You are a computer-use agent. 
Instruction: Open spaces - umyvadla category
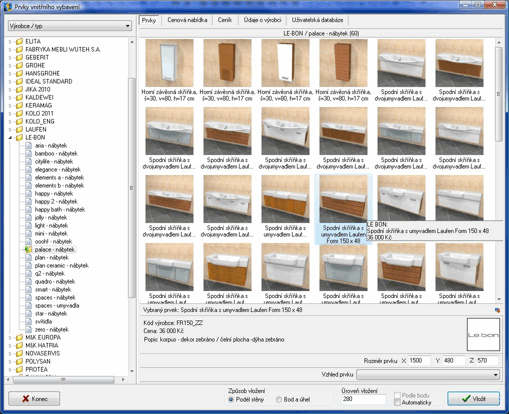pos(57,305)
